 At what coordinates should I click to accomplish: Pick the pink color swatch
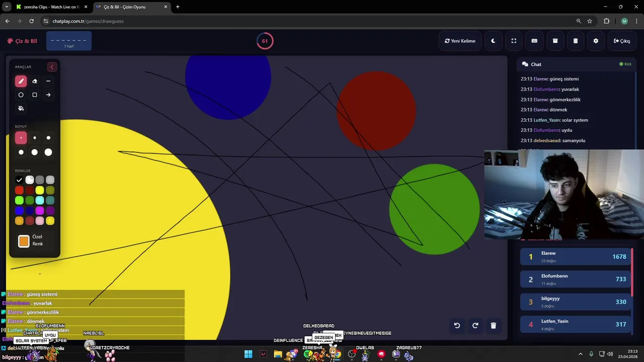(x=40, y=221)
